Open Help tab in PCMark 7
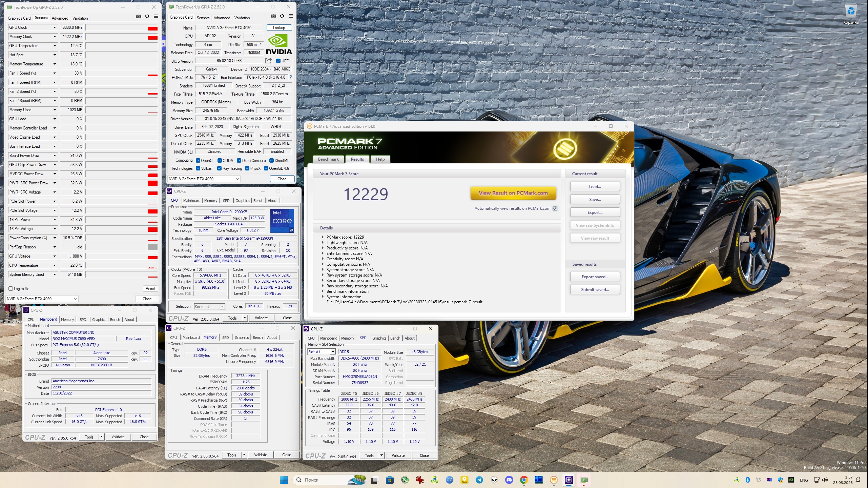 380,159
